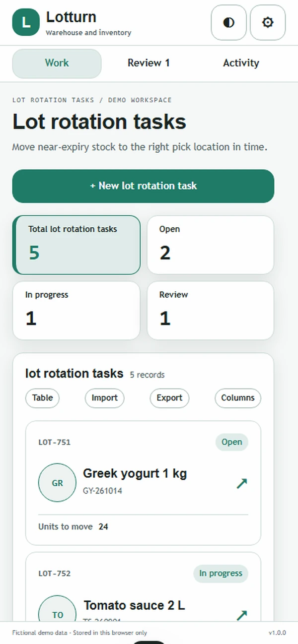Click the v1.0.0 version label
Image resolution: width=298 pixels, height=644 pixels.
click(x=277, y=633)
